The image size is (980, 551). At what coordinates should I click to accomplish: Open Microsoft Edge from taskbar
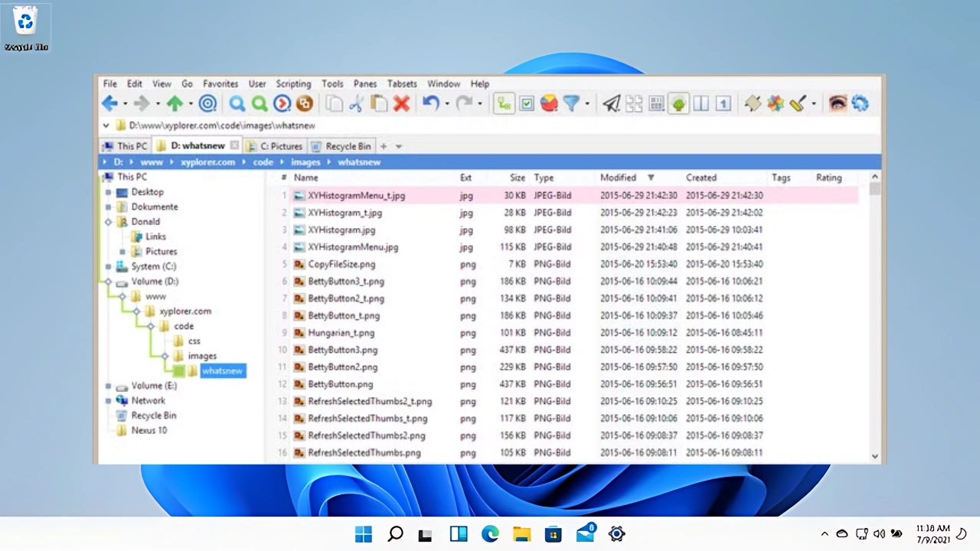click(x=490, y=534)
